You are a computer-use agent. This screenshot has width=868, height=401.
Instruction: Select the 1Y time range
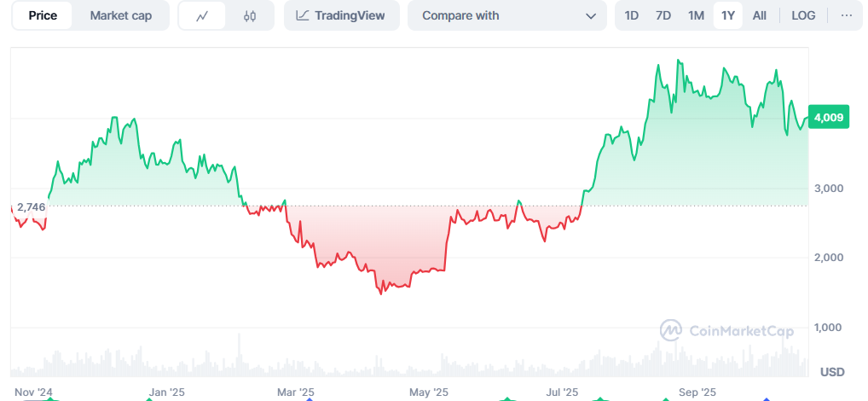(x=728, y=15)
